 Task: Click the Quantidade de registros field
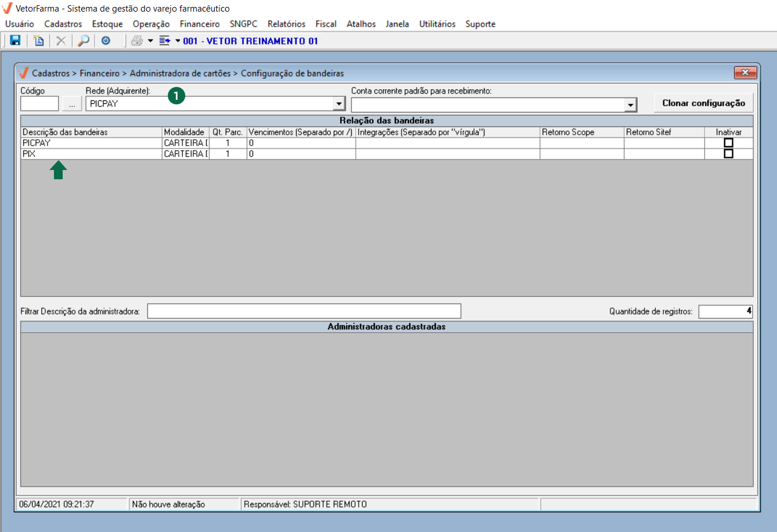[726, 312]
